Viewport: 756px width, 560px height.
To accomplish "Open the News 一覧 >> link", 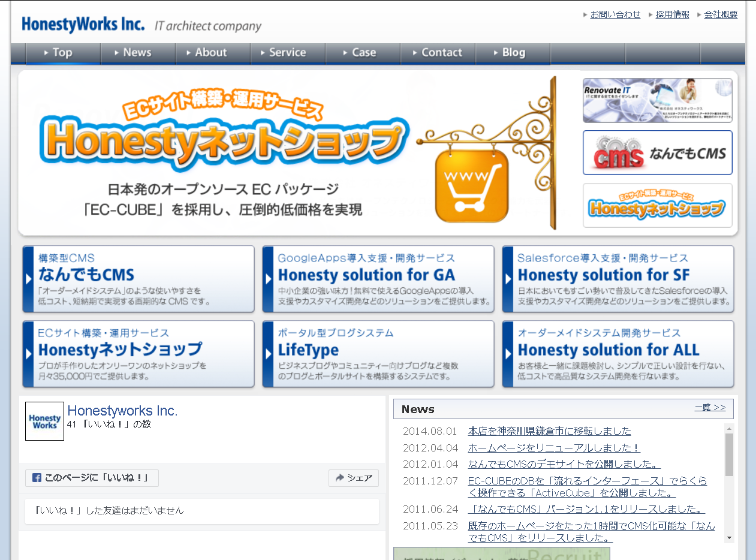I will tap(710, 407).
